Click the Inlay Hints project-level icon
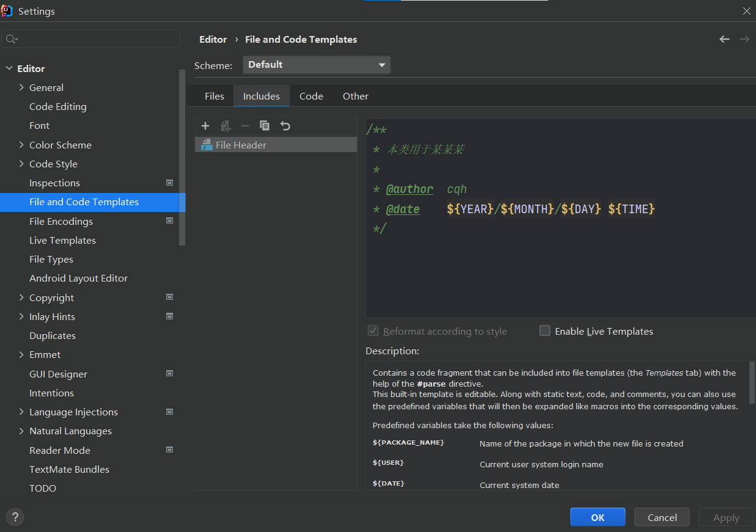This screenshot has height=532, width=756. pyautogui.click(x=170, y=316)
